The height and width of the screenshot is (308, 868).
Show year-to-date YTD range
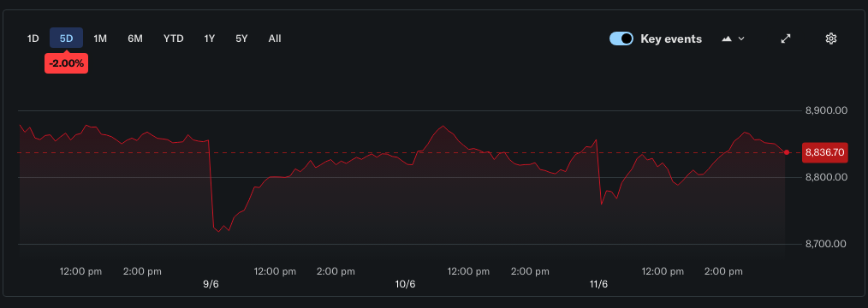coord(173,38)
